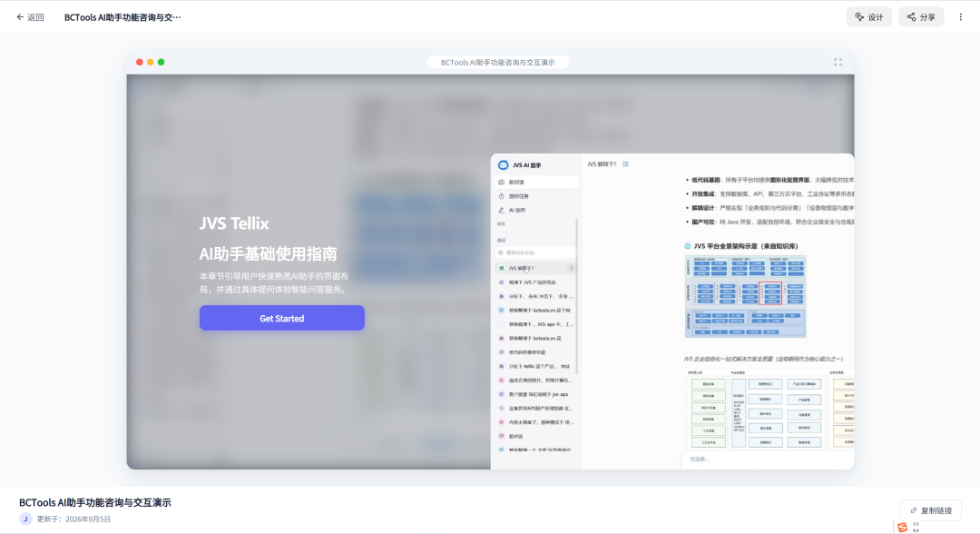The height and width of the screenshot is (534, 980).
Task: Open the 设计 design button
Action: pos(868,17)
